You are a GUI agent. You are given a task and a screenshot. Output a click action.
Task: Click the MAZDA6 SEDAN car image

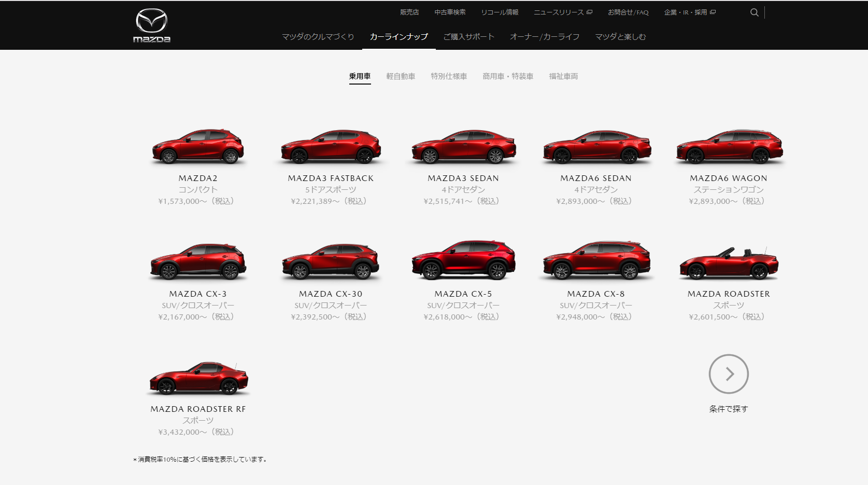596,147
